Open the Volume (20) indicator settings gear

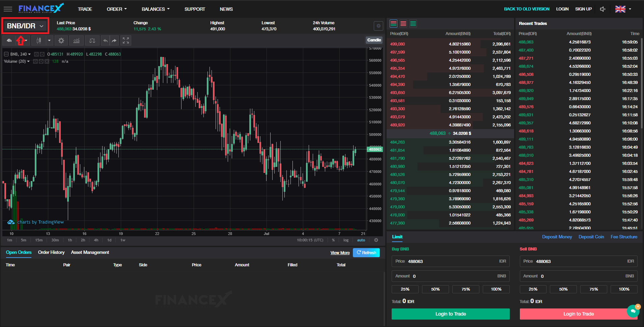[41, 61]
